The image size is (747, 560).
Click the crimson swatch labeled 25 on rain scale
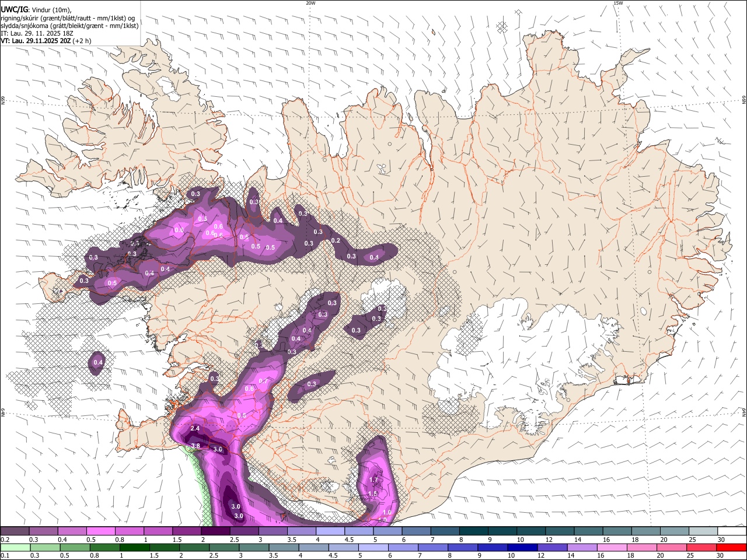702,547
